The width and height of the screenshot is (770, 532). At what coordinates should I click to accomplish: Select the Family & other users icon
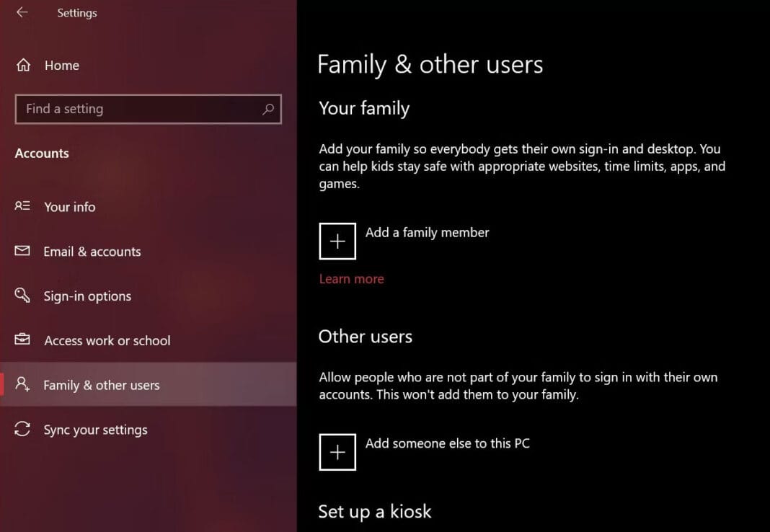(x=22, y=385)
